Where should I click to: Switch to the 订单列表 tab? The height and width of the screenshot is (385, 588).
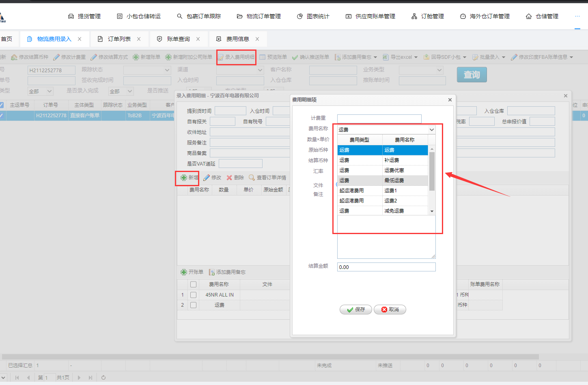point(119,39)
